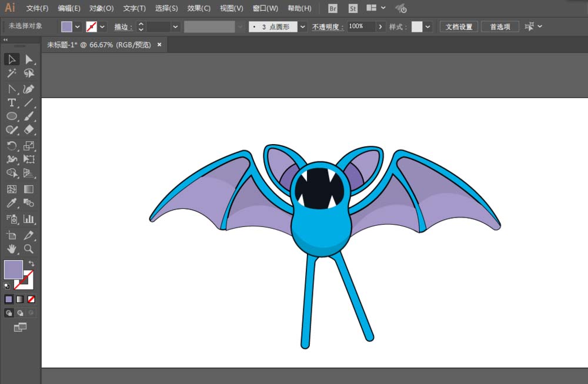
Task: Click the 文档设置 button
Action: 459,26
